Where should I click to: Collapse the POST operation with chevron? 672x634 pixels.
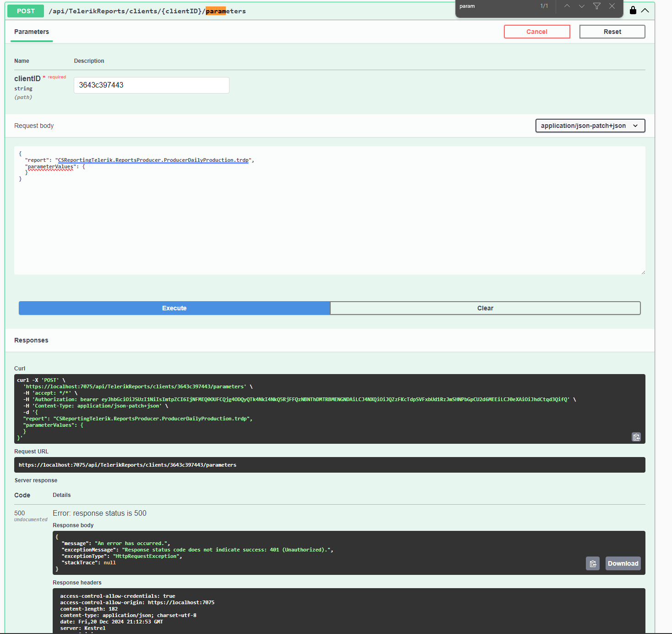pos(645,11)
